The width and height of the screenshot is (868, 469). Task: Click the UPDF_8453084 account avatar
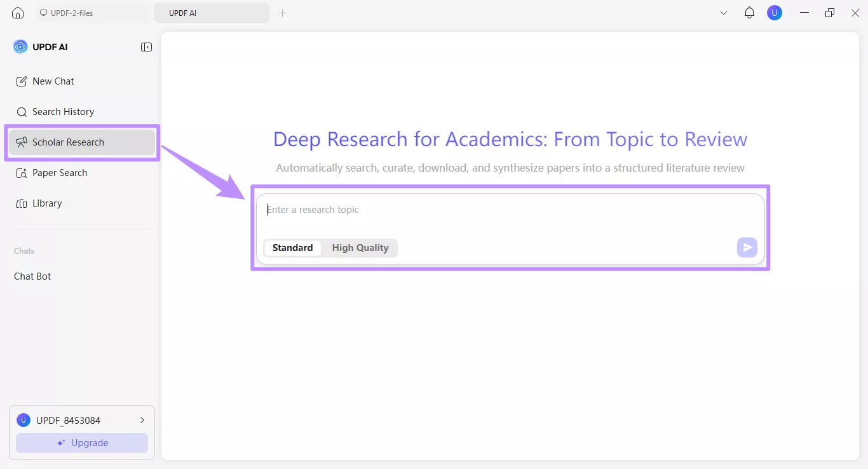(24, 420)
